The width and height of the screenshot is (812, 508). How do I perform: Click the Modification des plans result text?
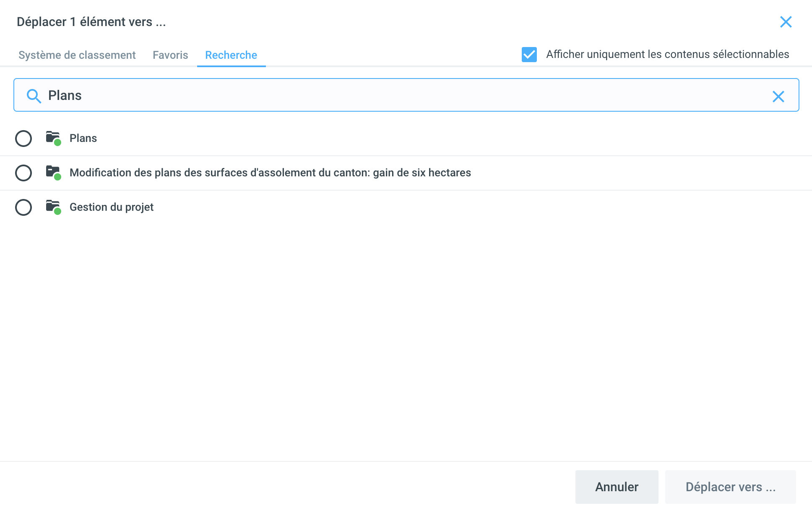270,173
